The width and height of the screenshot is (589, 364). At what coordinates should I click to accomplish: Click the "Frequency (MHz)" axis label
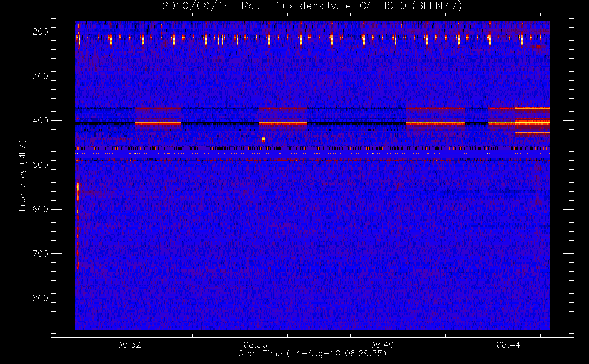point(23,175)
